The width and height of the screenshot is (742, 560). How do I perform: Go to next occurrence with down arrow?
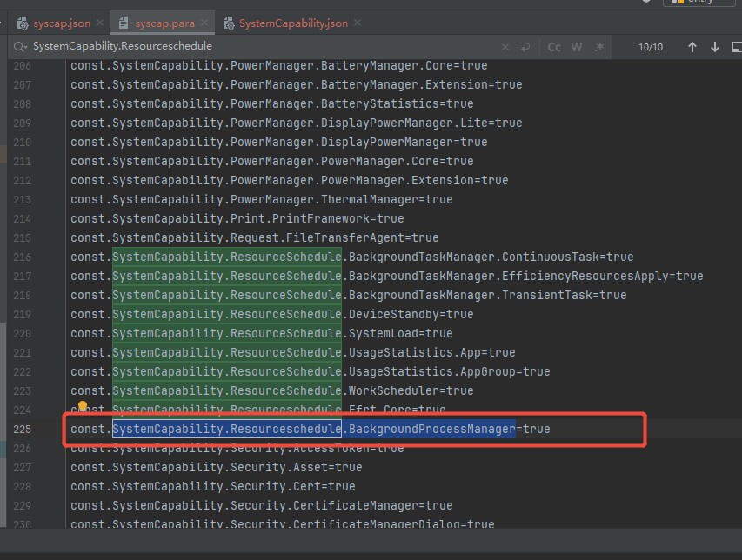pos(715,47)
